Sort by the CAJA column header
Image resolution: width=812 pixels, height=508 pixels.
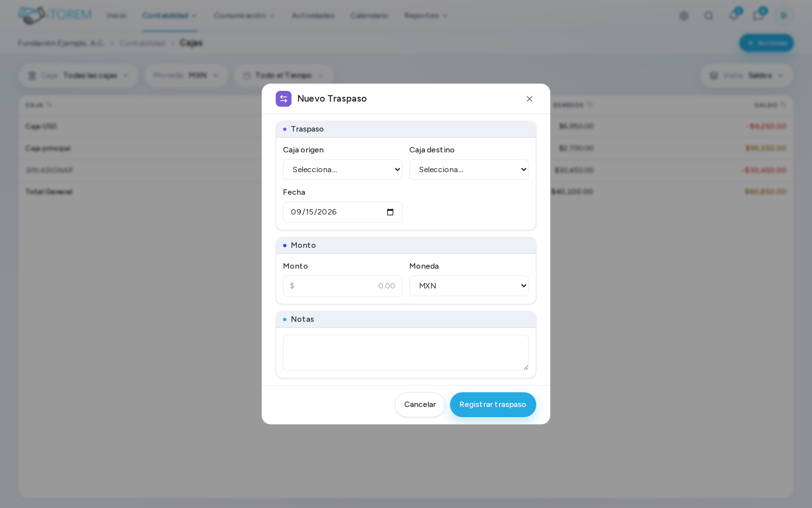coord(38,105)
